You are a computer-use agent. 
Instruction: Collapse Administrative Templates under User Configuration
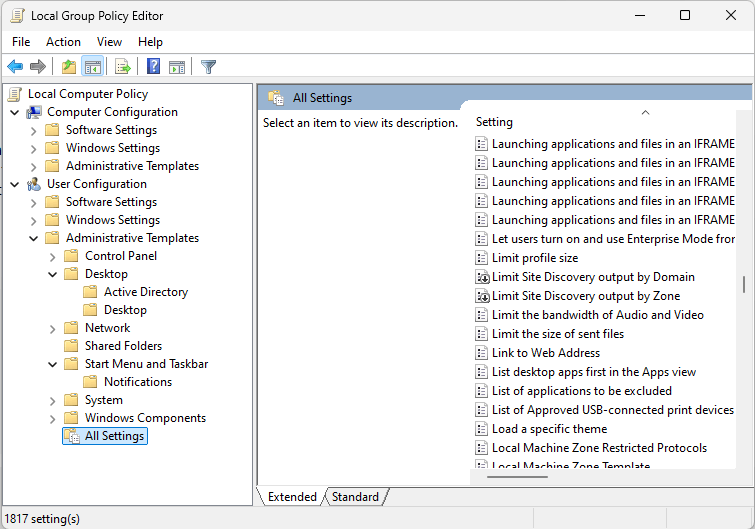33,238
